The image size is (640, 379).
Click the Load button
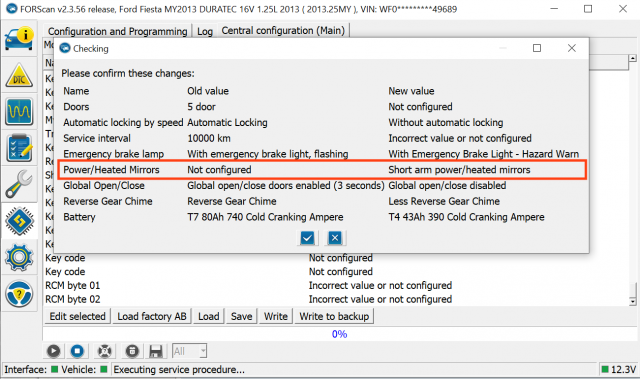[209, 316]
